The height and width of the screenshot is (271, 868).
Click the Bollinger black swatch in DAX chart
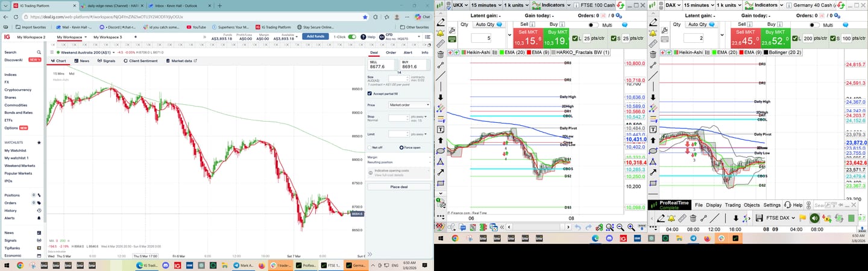click(766, 52)
